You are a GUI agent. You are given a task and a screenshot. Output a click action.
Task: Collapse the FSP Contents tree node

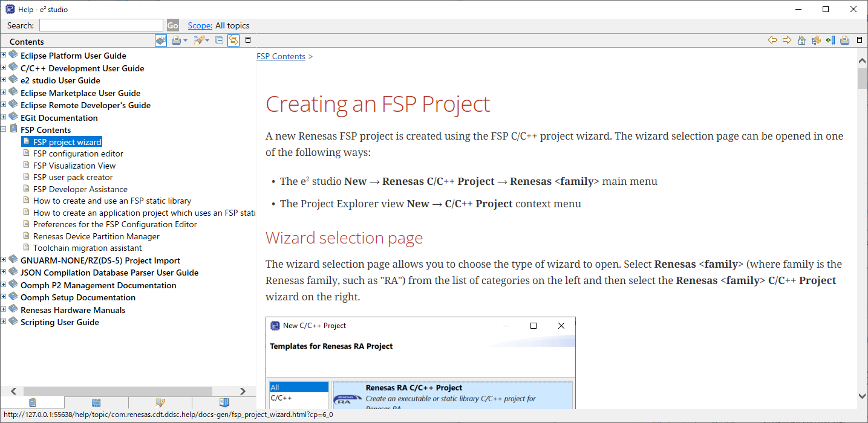click(4, 129)
